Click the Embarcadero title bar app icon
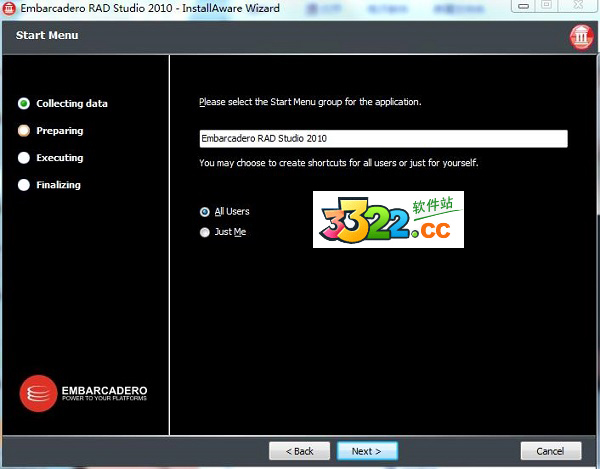 9,8
